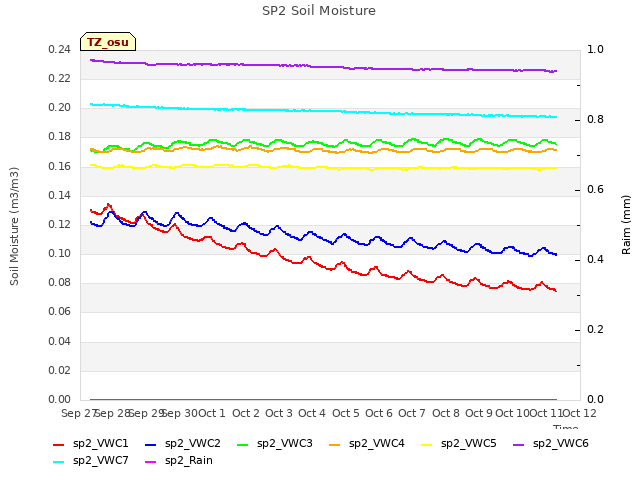This screenshot has width=640, height=480.
Task: Click the 0.06 left axis value
Action: click(60, 312)
